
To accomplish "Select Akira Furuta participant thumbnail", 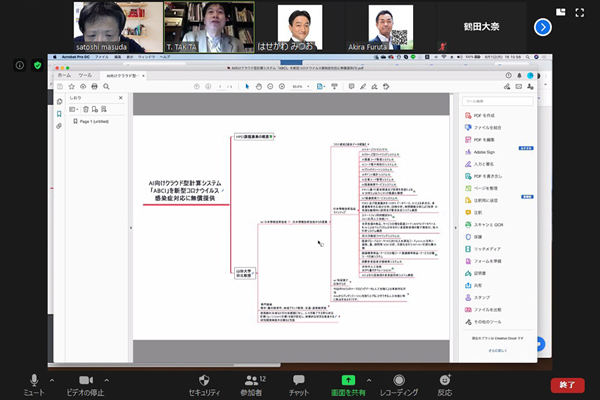I will pyautogui.click(x=391, y=27).
